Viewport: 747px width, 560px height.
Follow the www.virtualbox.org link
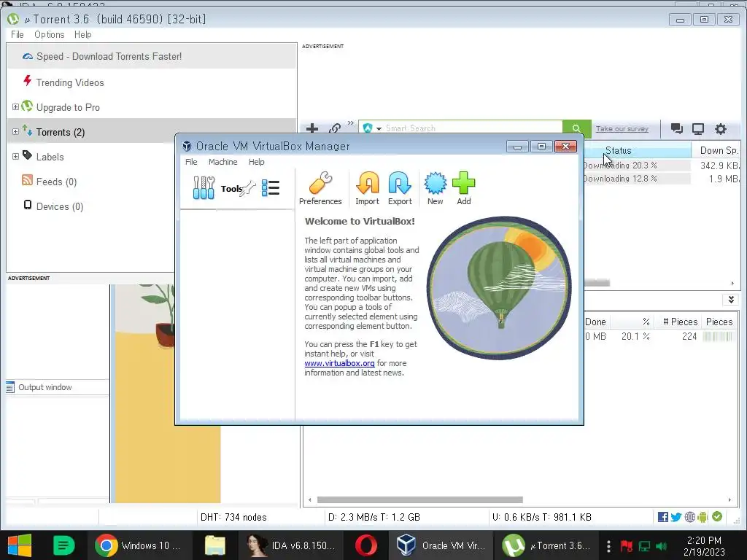tap(339, 363)
